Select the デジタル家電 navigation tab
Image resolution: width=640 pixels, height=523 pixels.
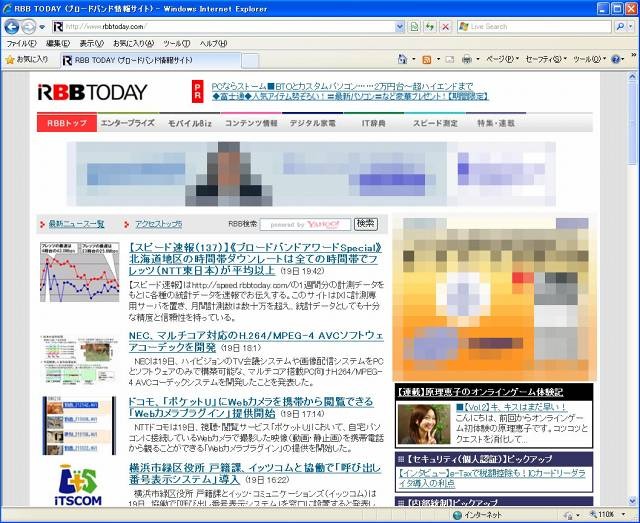312,123
